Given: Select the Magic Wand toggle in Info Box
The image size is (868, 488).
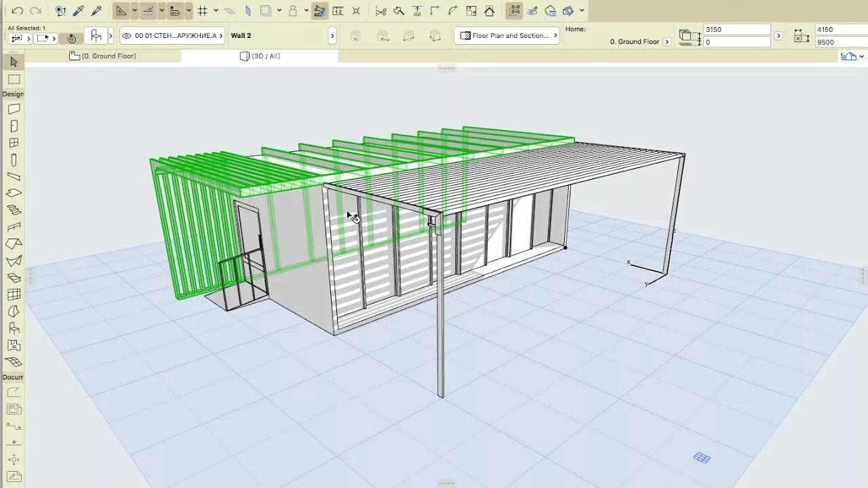Looking at the screenshot, I should pos(71,38).
